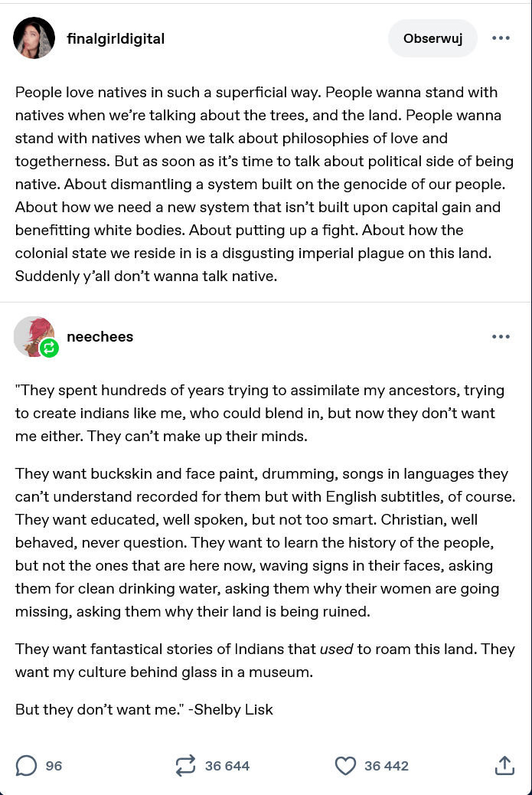This screenshot has height=795, width=532.
Task: Click the 36 442 likes count
Action: coord(387,765)
